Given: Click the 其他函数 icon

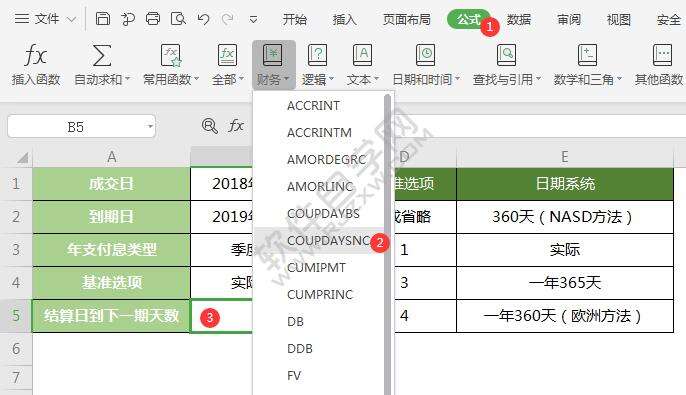Looking at the screenshot, I should click(662, 56).
